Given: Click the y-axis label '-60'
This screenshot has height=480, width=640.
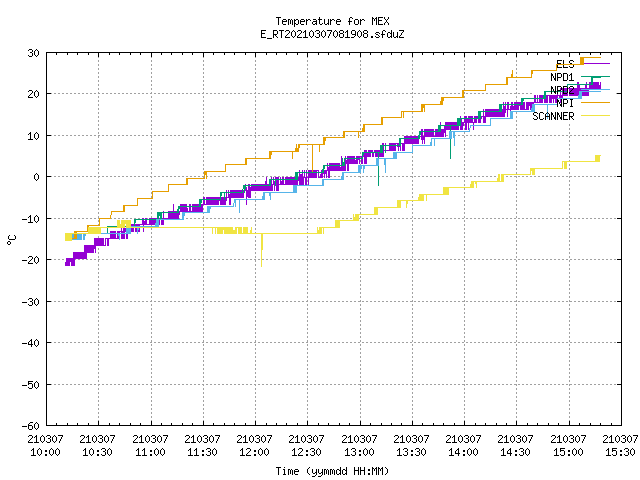Looking at the screenshot, I should coord(31,426).
